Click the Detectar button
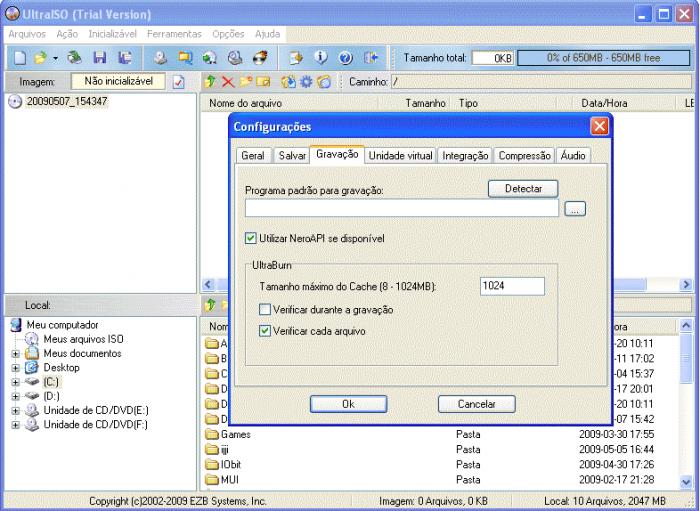Screen dimensions: 700x511 523,189
